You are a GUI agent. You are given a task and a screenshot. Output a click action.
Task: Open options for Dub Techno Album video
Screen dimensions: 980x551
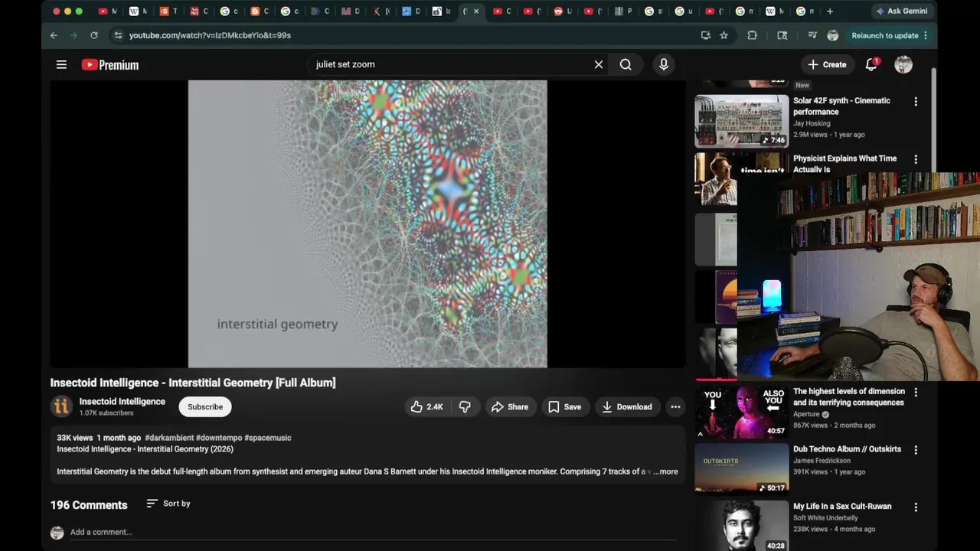pyautogui.click(x=916, y=450)
